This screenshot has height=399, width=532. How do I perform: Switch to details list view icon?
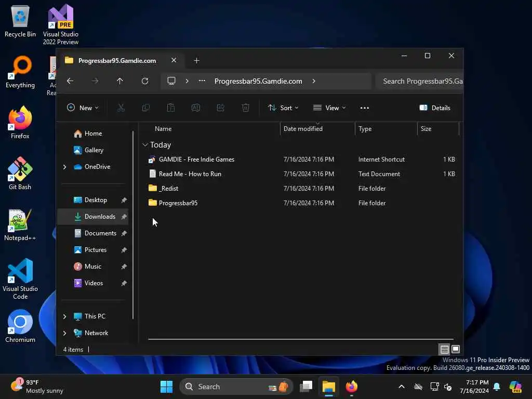(445, 349)
